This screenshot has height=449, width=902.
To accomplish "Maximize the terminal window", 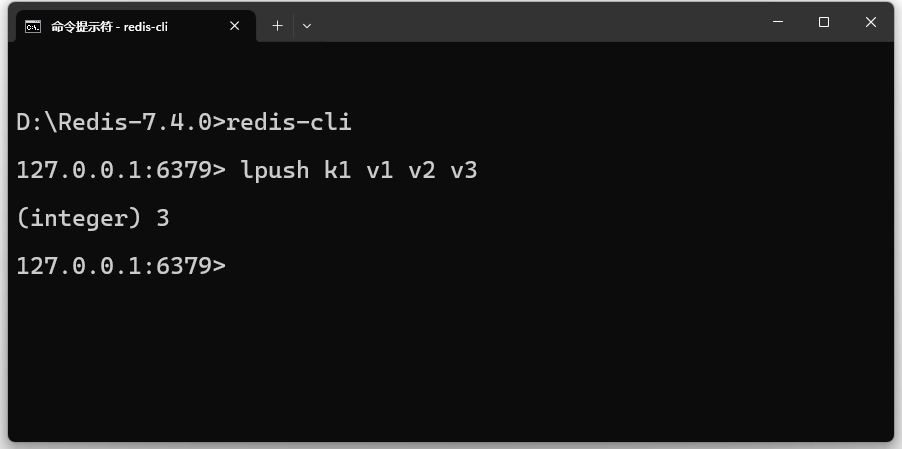I will click(x=824, y=22).
